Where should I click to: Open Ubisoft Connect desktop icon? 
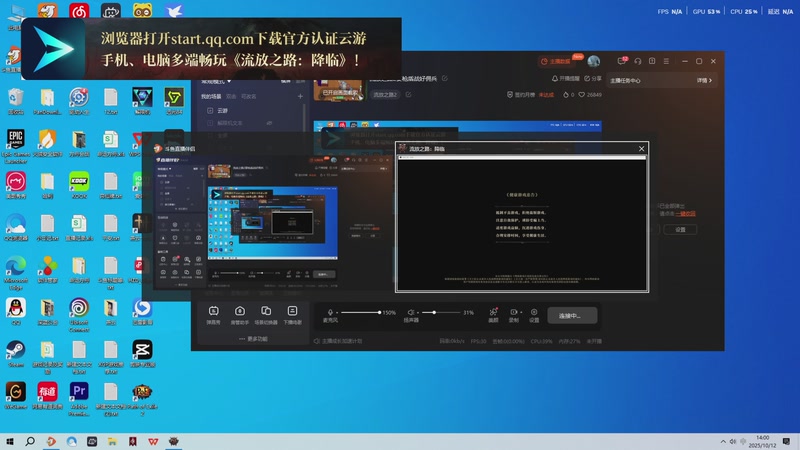[79, 315]
